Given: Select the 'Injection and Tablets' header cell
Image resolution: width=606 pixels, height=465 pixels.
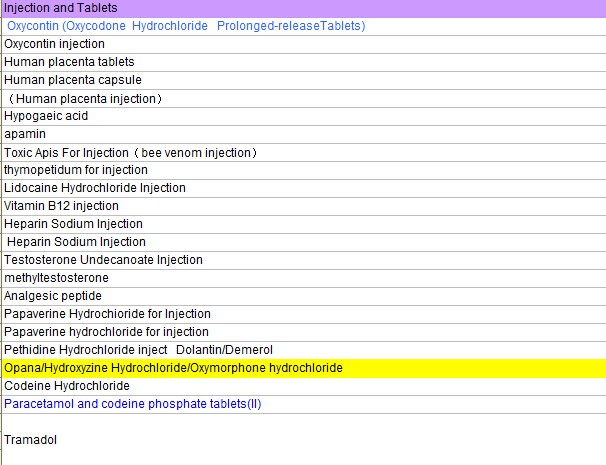Looking at the screenshot, I should pos(304,9).
